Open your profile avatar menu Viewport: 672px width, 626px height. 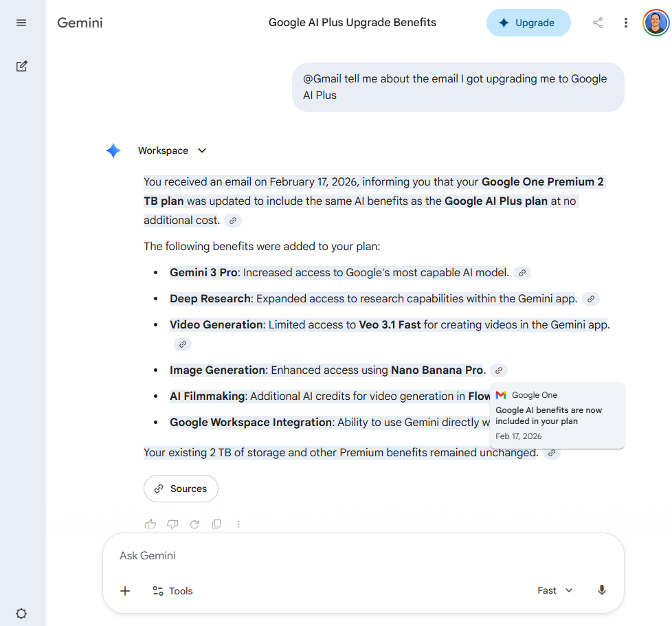656,22
